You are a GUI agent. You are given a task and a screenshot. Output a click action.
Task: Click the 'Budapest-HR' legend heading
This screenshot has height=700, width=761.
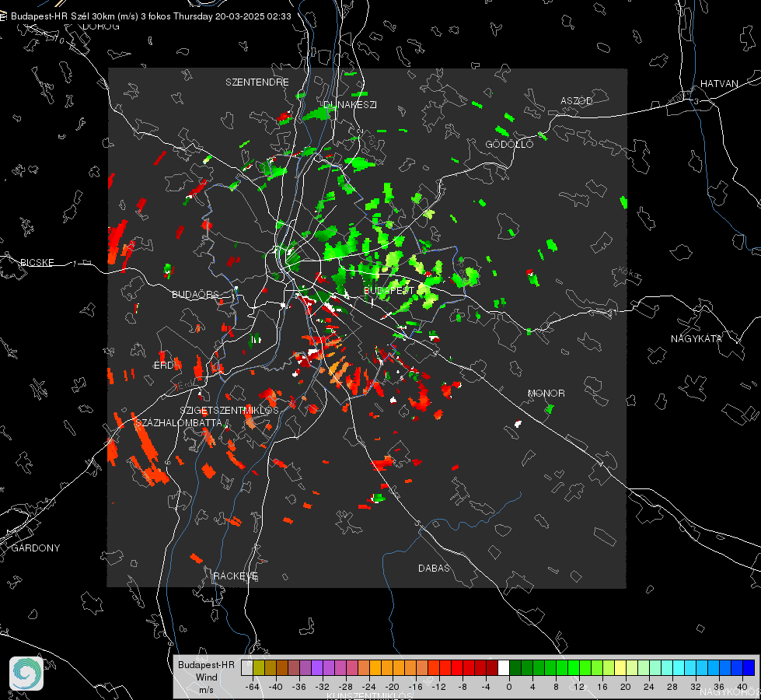coord(206,664)
